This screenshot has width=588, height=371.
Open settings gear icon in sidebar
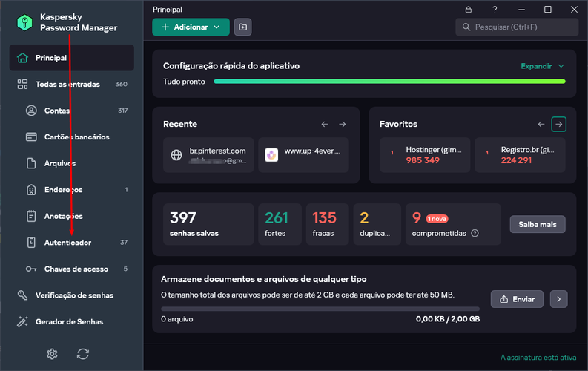tap(52, 354)
